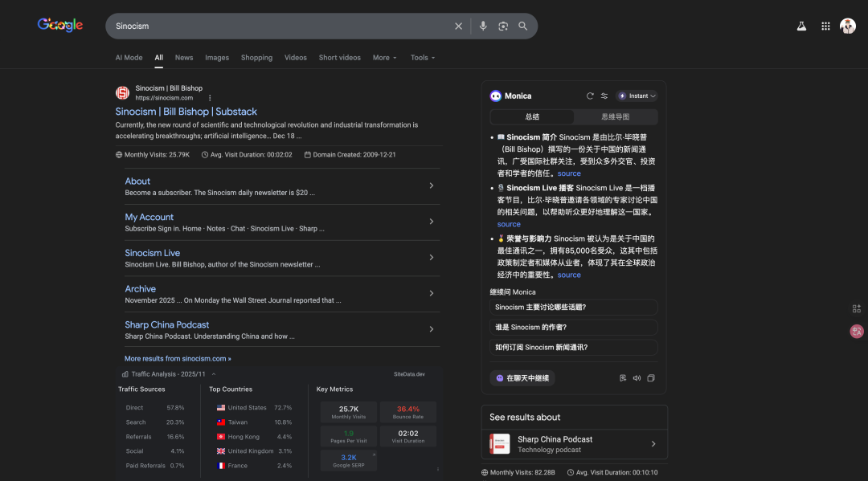Open three-dot menu beside sinocism.com URL
This screenshot has width=868, height=481.
point(210,98)
